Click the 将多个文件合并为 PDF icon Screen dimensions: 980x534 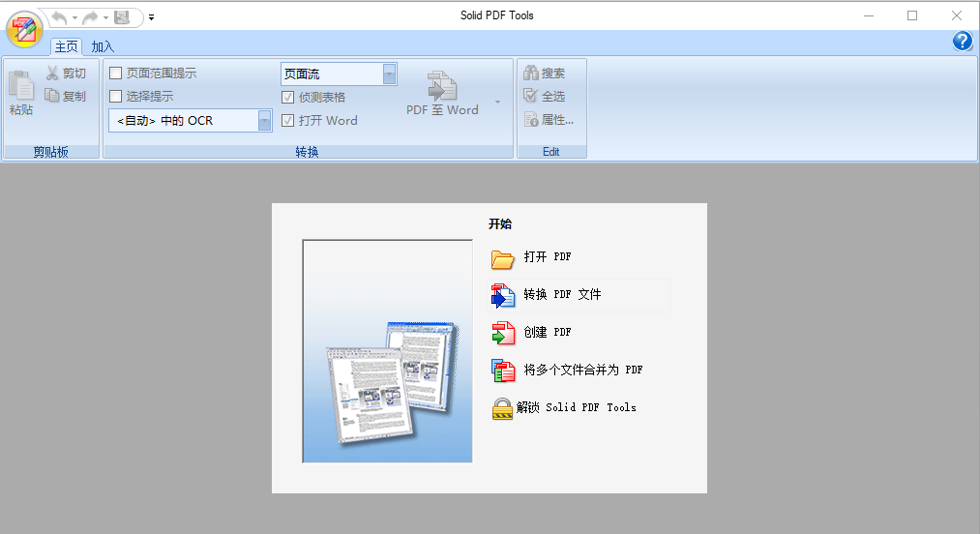tap(502, 371)
